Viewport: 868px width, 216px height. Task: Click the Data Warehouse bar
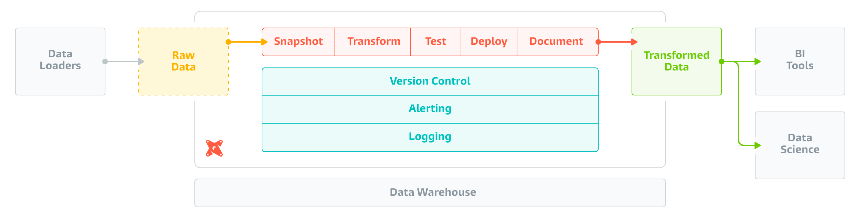tap(430, 193)
